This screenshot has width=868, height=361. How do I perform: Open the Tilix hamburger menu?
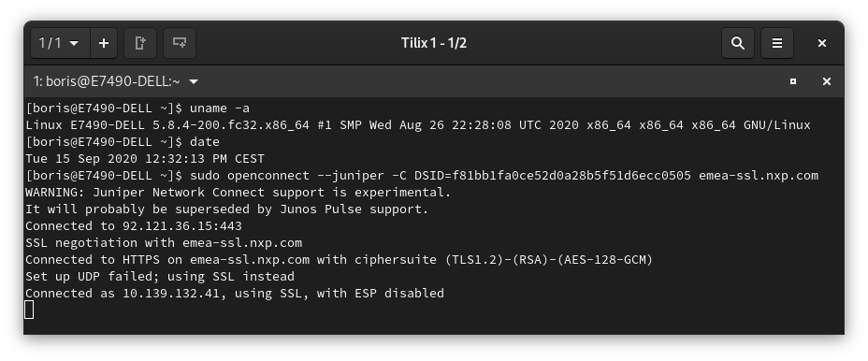pos(777,43)
